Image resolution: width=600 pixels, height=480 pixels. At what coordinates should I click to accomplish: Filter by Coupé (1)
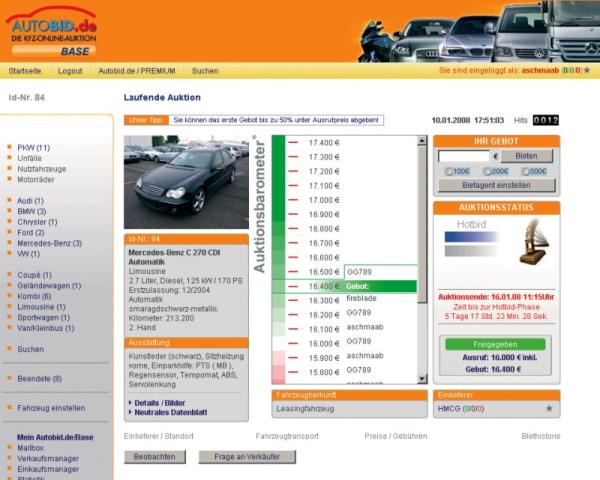coord(34,275)
